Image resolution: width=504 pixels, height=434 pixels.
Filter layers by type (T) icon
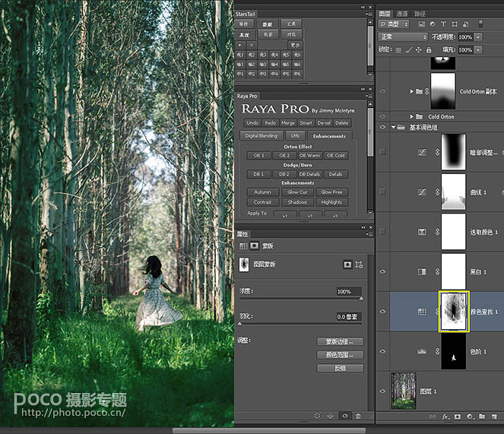coord(443,24)
